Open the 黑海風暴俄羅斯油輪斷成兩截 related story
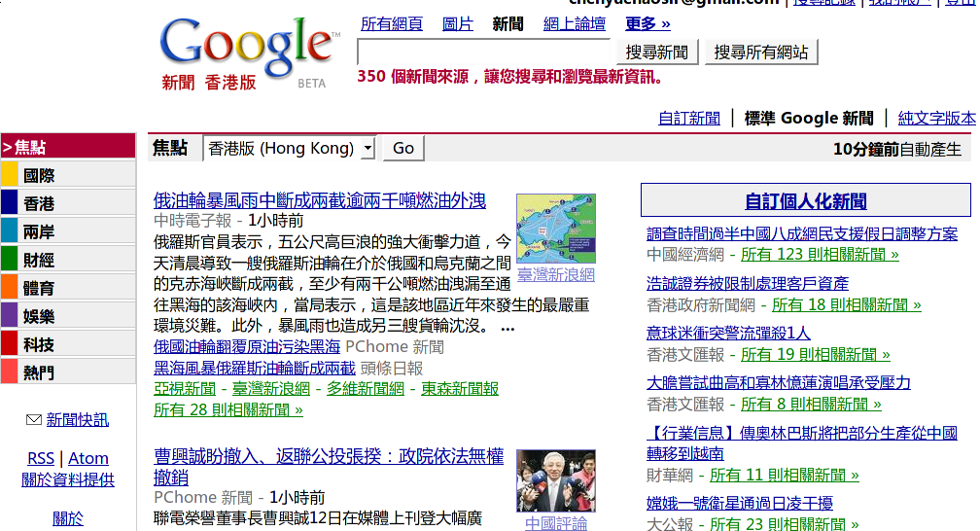Image resolution: width=980 pixels, height=531 pixels. (255, 368)
